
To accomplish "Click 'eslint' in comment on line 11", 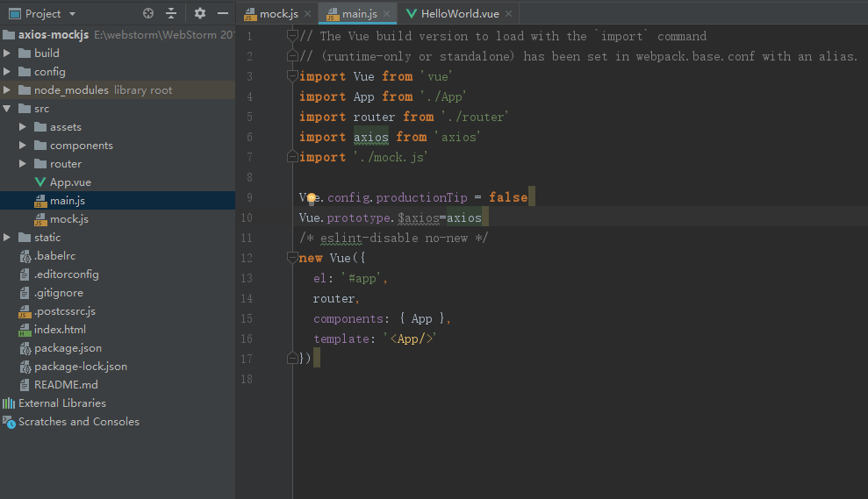I will tap(341, 238).
